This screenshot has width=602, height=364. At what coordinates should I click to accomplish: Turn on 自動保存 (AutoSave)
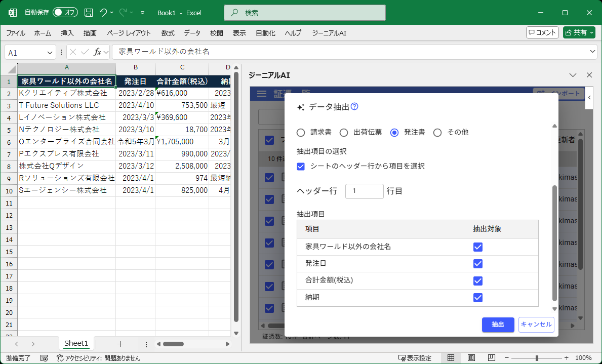tap(64, 13)
